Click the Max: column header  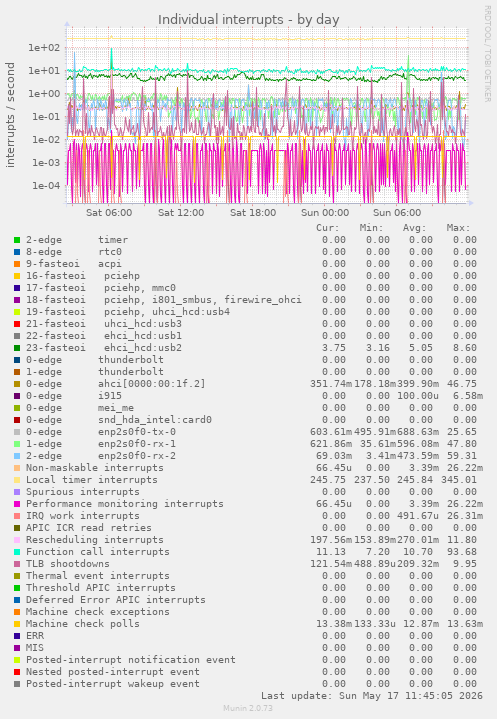click(458, 228)
